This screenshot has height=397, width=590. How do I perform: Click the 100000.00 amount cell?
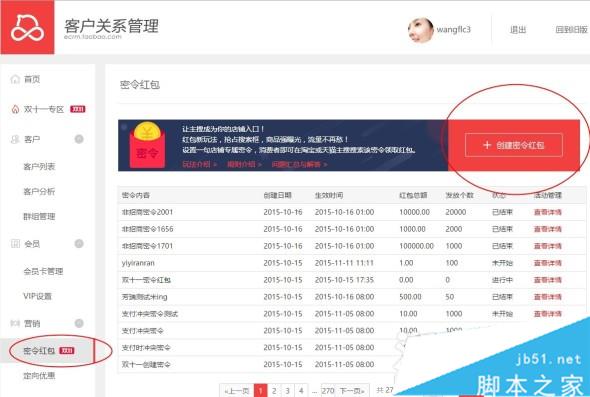[417, 246]
